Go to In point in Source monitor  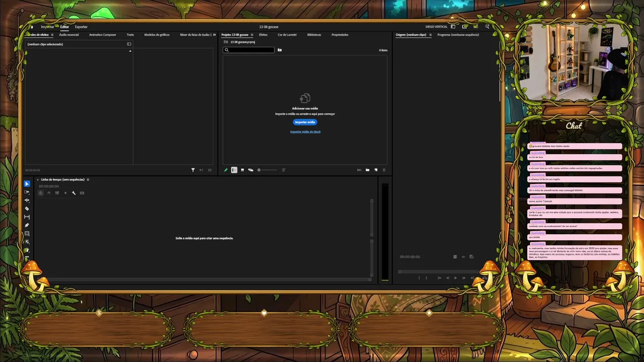(440, 278)
